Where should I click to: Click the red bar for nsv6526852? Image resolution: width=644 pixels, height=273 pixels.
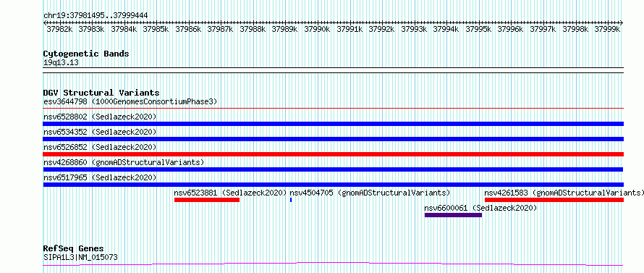(x=333, y=154)
